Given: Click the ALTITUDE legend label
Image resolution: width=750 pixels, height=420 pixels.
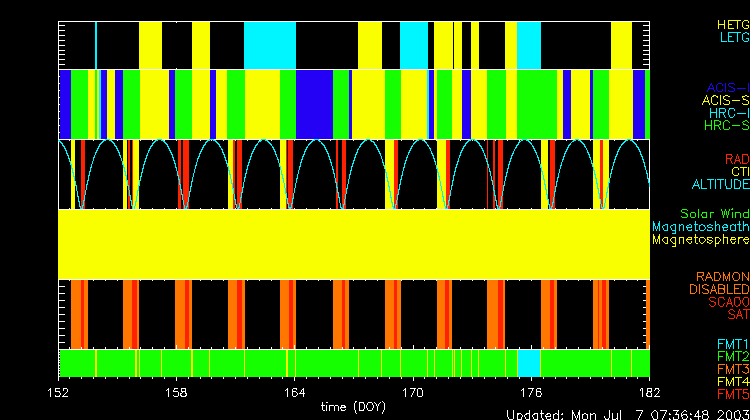Looking at the screenshot, I should 720,185.
